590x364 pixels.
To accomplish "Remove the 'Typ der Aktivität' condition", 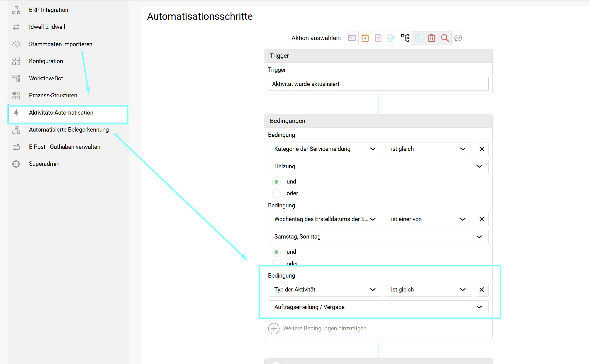I will pyautogui.click(x=482, y=290).
